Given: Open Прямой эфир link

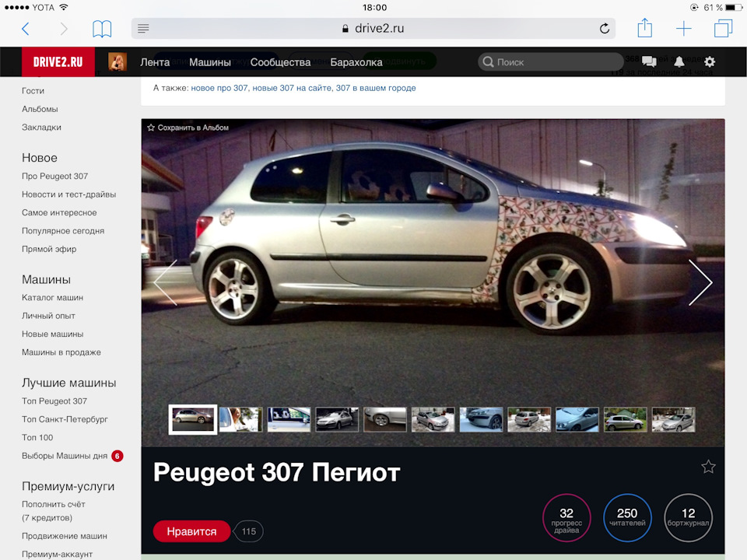Looking at the screenshot, I should [x=49, y=249].
